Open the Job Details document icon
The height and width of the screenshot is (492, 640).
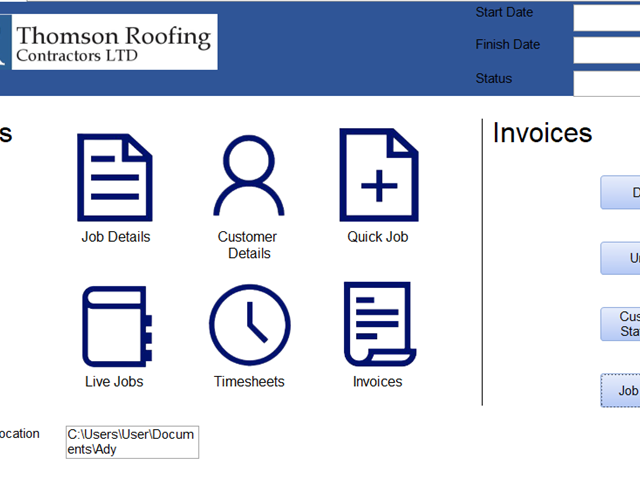pos(115,176)
